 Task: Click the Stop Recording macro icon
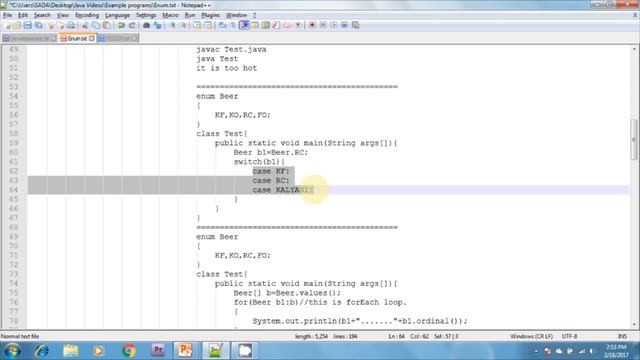[323, 25]
